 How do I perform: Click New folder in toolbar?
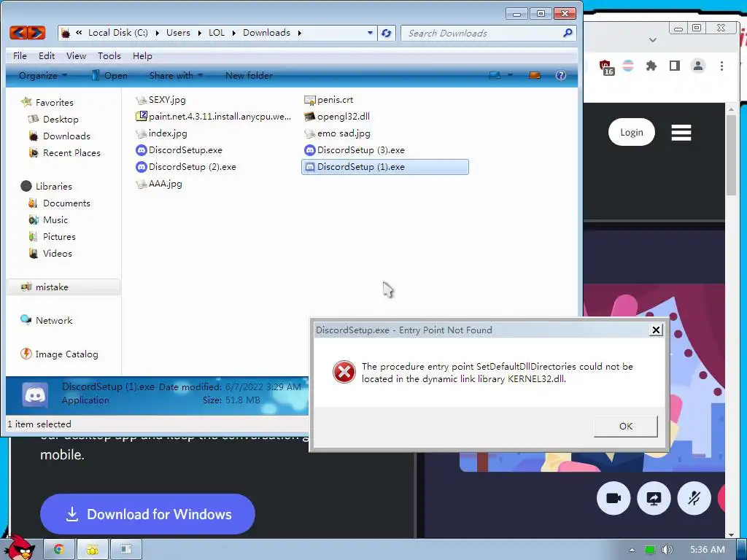(249, 75)
